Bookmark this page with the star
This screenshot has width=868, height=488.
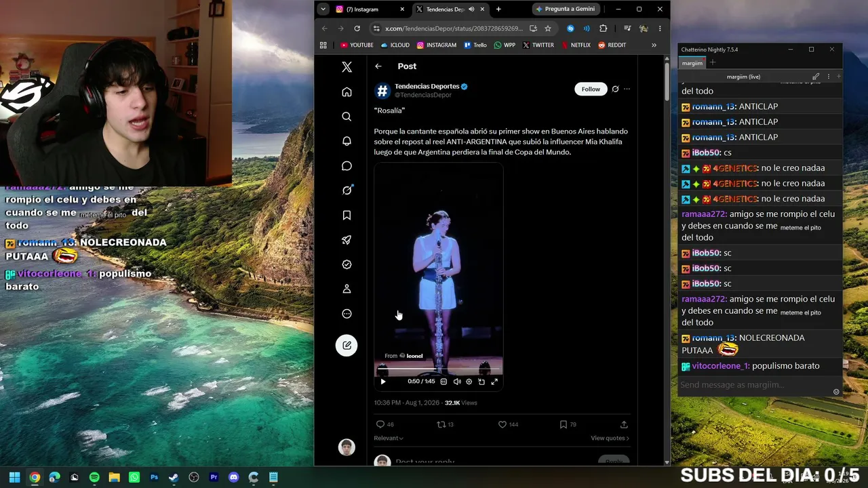pyautogui.click(x=548, y=28)
